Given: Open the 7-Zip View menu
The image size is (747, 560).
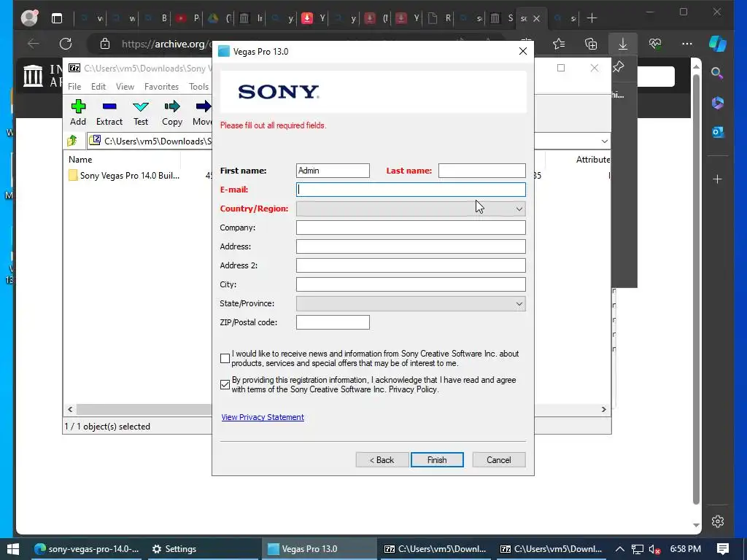Looking at the screenshot, I should pyautogui.click(x=125, y=87).
